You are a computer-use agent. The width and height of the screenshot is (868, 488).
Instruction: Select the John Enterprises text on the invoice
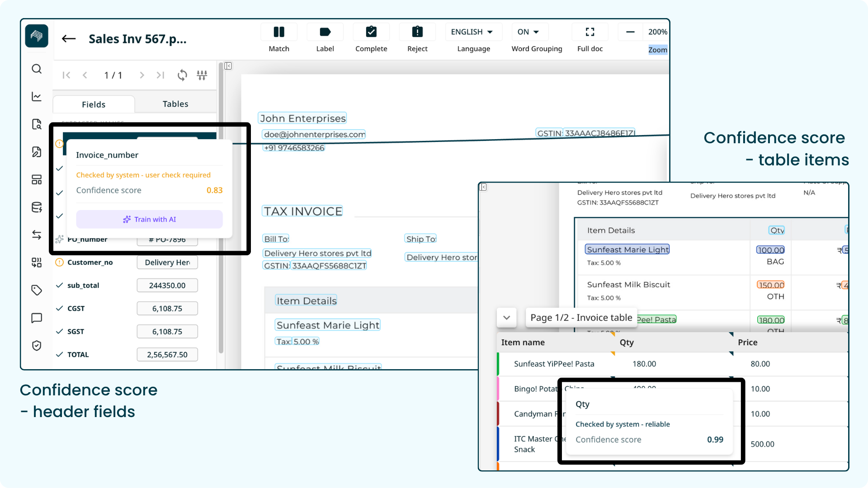pyautogui.click(x=302, y=118)
